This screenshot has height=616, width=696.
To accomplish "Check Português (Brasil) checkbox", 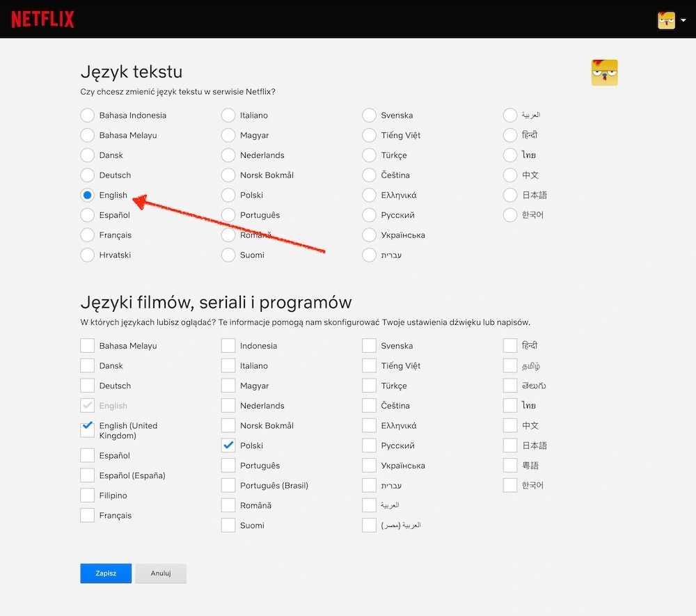I will click(228, 485).
